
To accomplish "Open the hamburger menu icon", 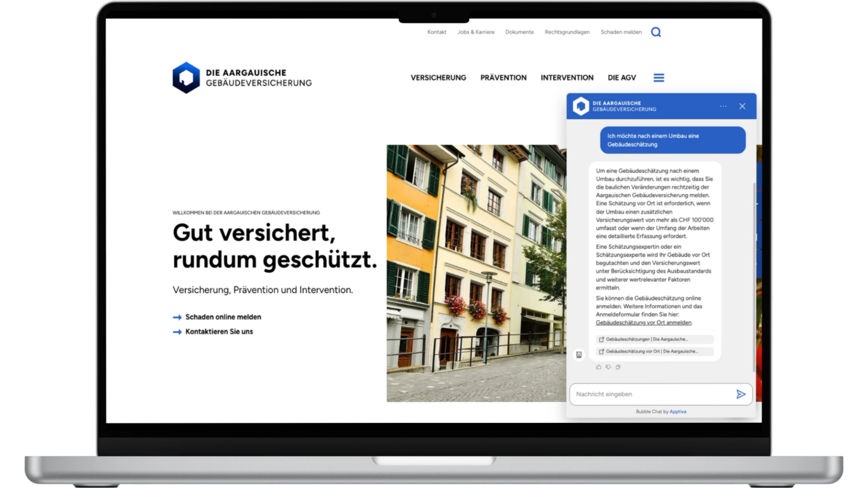I will point(659,78).
